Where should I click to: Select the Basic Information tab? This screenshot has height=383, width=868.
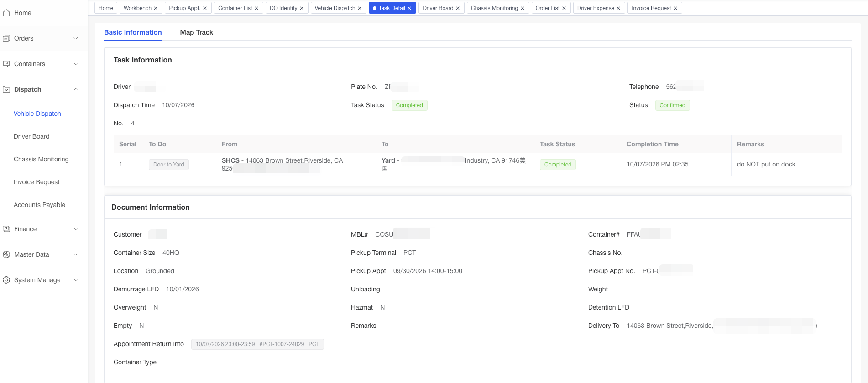tap(133, 32)
